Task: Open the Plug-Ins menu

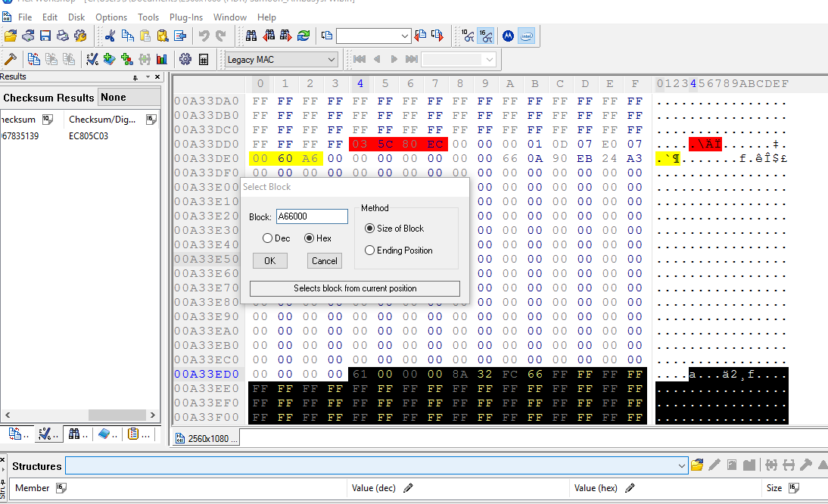Action: pos(185,17)
